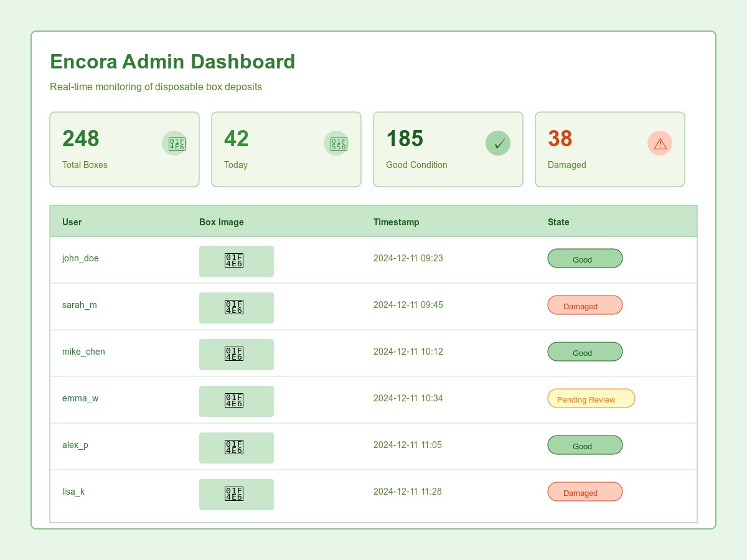This screenshot has height=560, width=747.
Task: Click the Damaged warning triangle icon
Action: (x=660, y=143)
